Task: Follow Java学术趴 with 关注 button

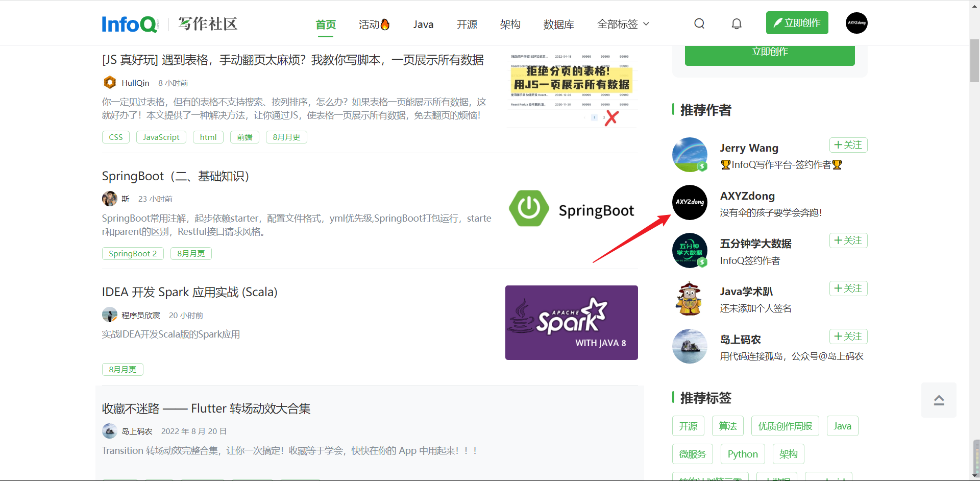Action: (x=848, y=288)
